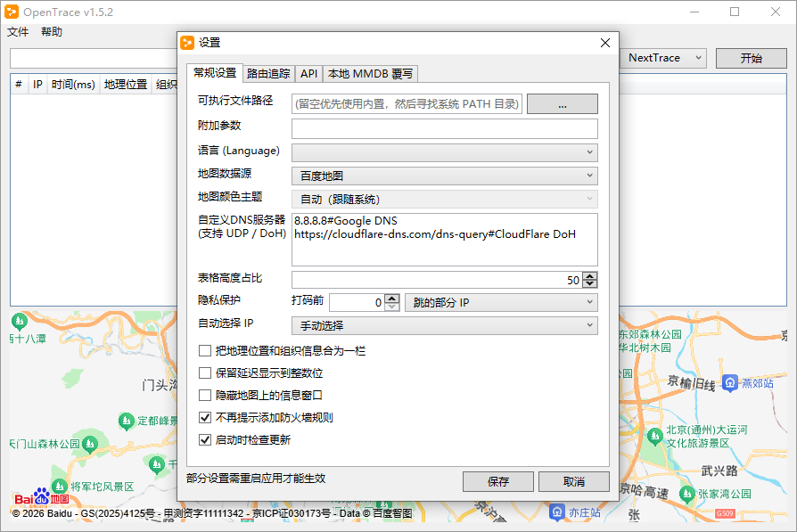Image resolution: width=797 pixels, height=532 pixels.
Task: Open the 跳的部分 IP privacy dropdown
Action: coord(501,302)
